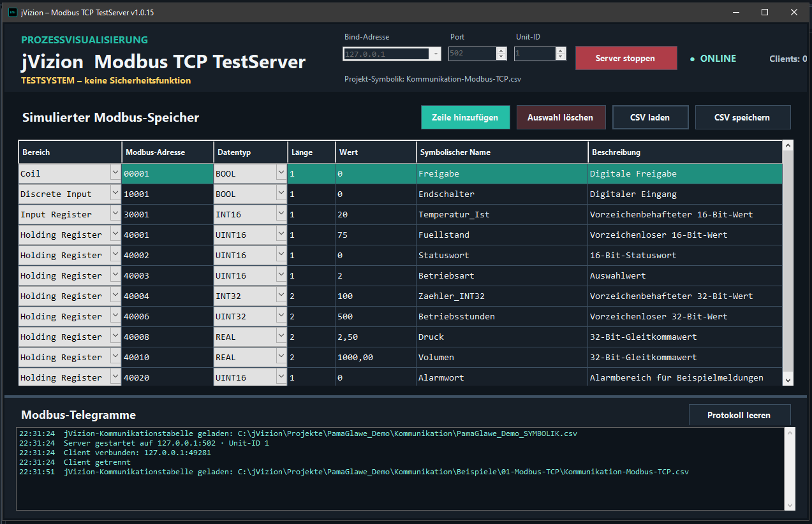The width and height of the screenshot is (812, 524).
Task: Open Bereich dropdown in Betriebsart row
Action: point(115,275)
